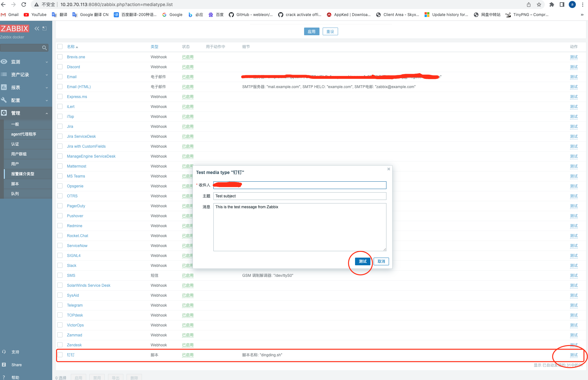Toggle the browser side panel icon
Screen dimensions: 588x380
tap(562, 4)
